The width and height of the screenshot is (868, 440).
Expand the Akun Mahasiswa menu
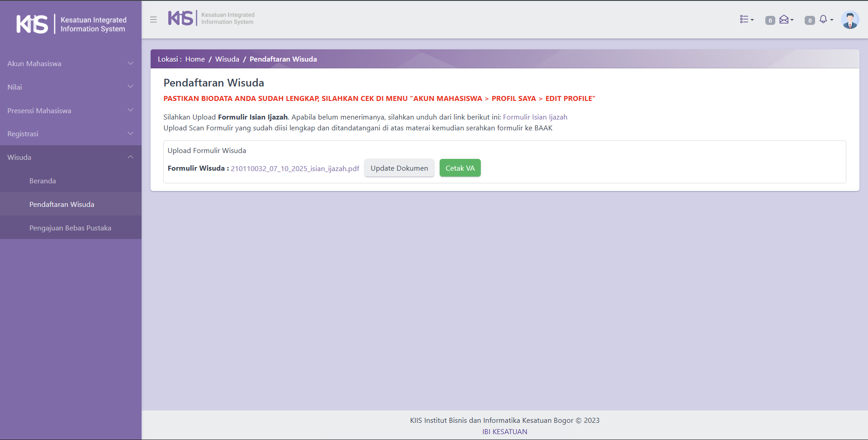pos(71,64)
